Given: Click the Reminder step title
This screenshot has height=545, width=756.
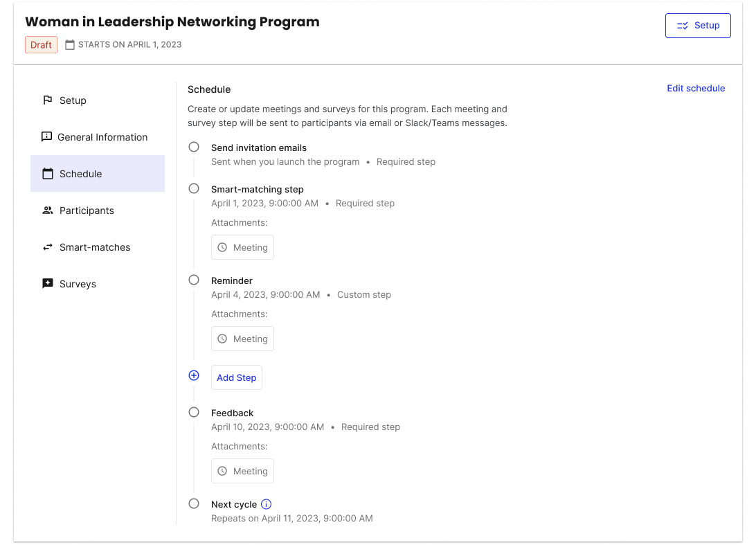Looking at the screenshot, I should coord(232,281).
